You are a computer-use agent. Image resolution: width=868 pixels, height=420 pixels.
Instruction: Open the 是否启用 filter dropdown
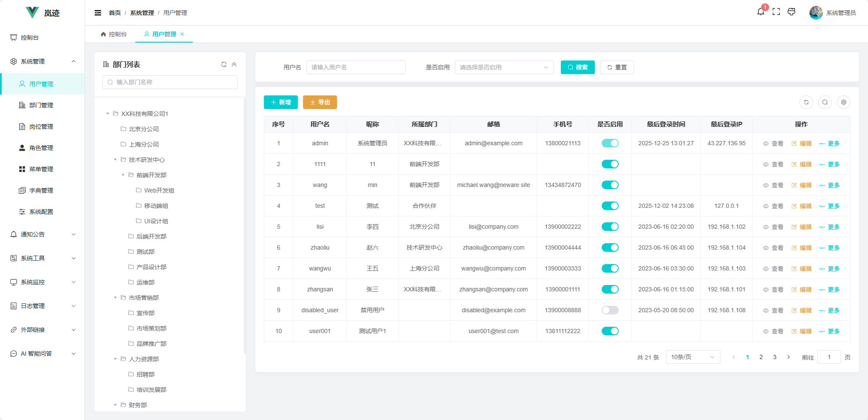[504, 67]
